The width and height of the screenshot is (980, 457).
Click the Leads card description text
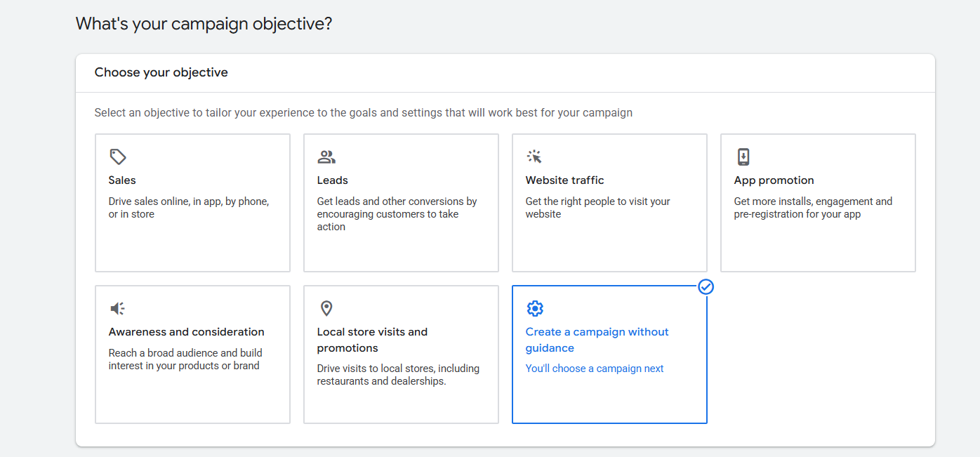click(397, 214)
